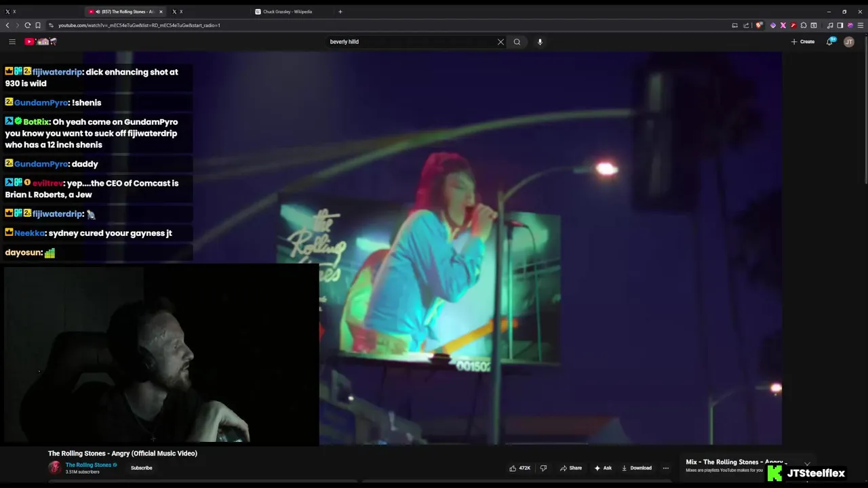The height and width of the screenshot is (488, 868).
Task: Open The Rolling Stones channel avatar
Action: pyautogui.click(x=55, y=468)
